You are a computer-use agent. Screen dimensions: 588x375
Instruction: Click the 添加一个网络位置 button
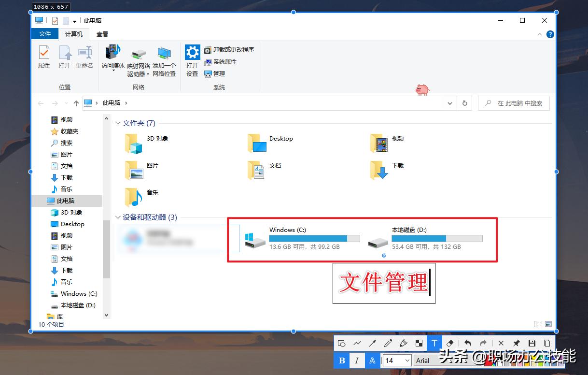[x=164, y=61]
